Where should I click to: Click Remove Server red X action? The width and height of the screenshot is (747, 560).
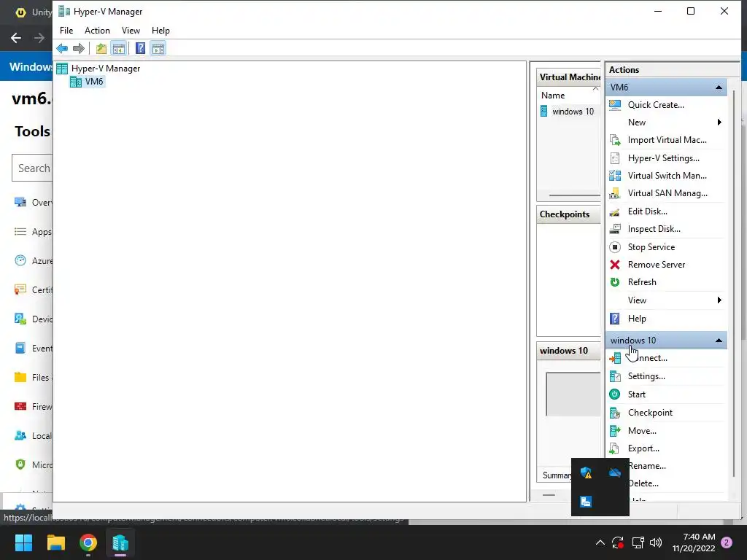coord(615,265)
